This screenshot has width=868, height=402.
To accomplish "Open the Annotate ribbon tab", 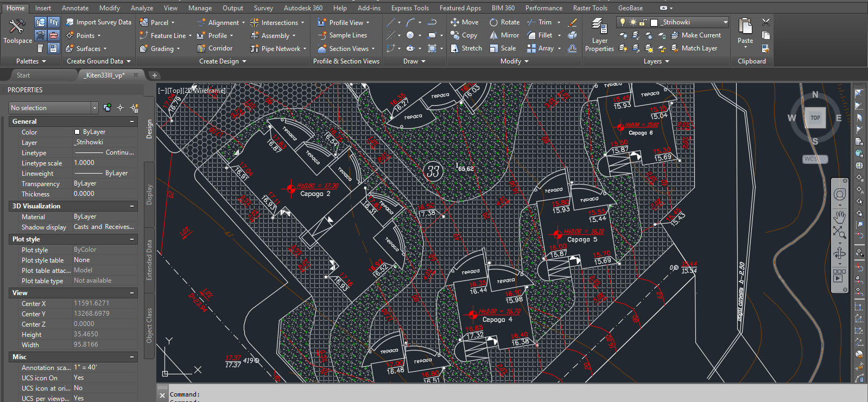I will click(75, 8).
